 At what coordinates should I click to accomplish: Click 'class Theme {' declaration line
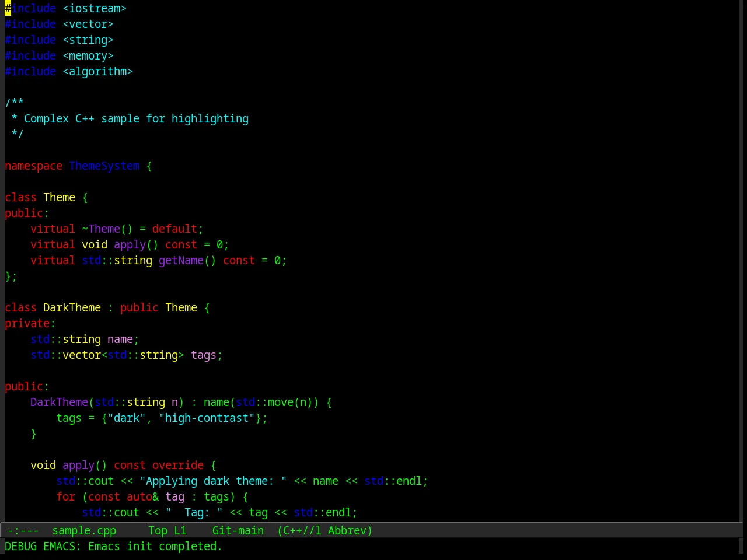click(46, 197)
